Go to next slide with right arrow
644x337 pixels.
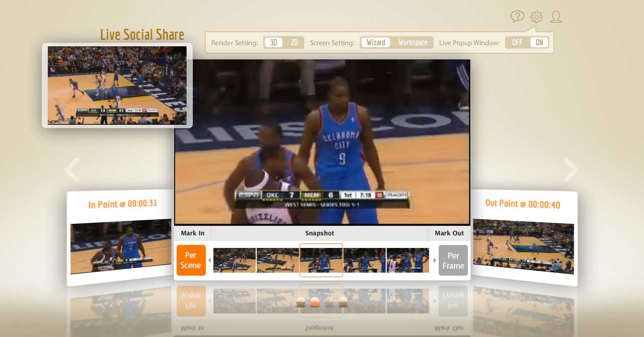(571, 170)
